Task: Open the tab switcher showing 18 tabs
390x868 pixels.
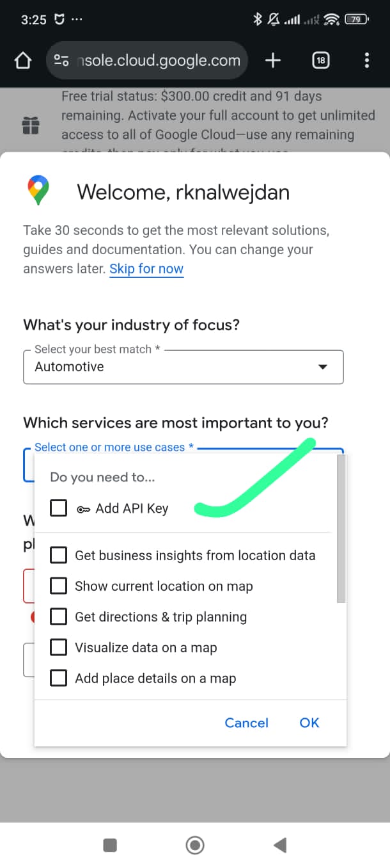Action: click(320, 61)
